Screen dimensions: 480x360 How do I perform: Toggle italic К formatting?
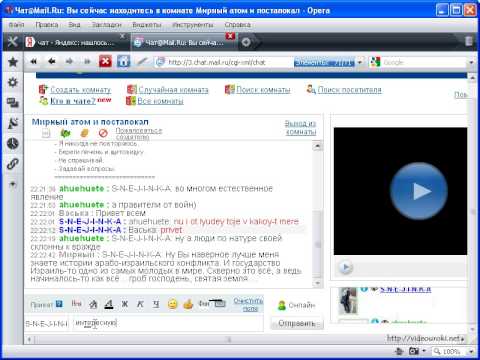(x=140, y=304)
